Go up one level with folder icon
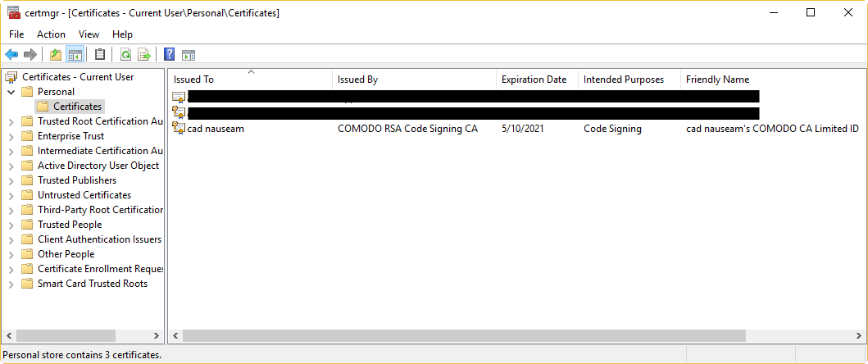Image resolution: width=868 pixels, height=364 pixels. coord(56,54)
